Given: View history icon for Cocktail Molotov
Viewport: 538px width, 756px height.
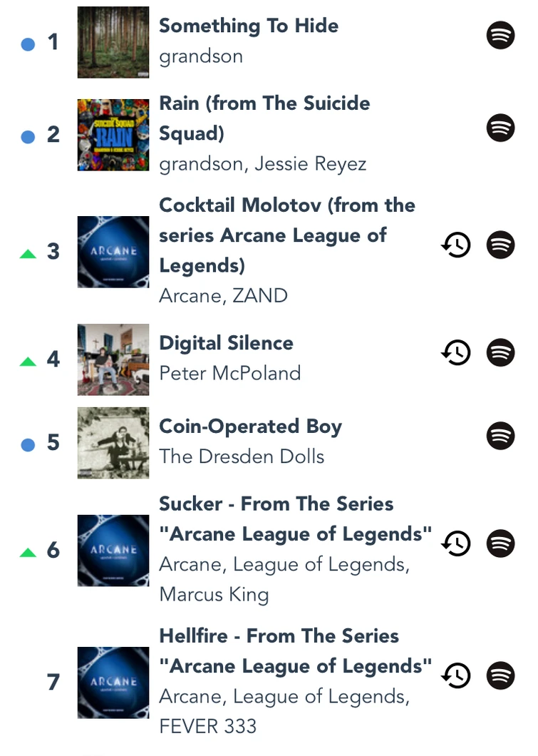Looking at the screenshot, I should click(x=456, y=245).
